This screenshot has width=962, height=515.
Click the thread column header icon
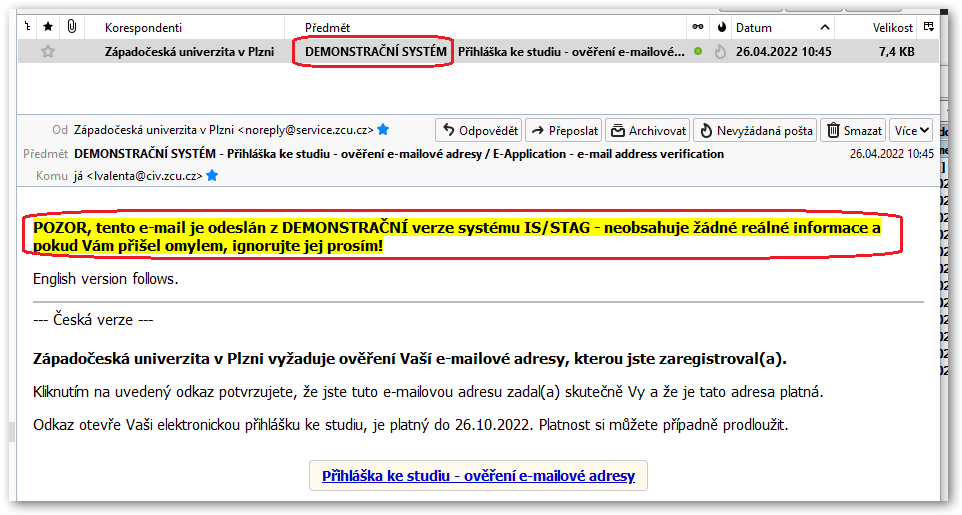click(27, 26)
